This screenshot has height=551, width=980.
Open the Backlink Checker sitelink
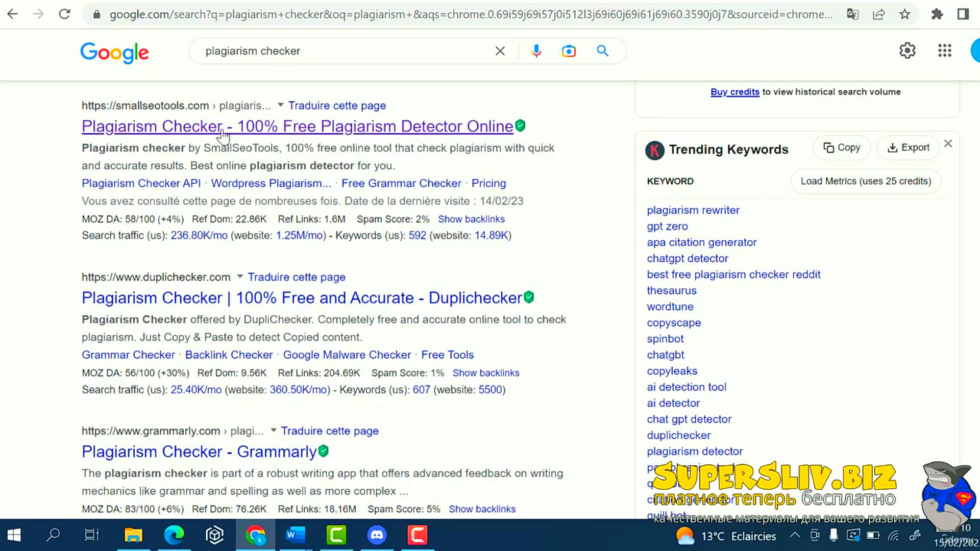pos(229,355)
